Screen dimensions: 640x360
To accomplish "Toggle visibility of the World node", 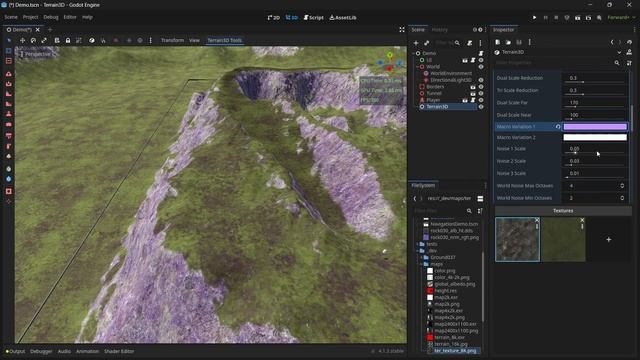I will point(481,67).
